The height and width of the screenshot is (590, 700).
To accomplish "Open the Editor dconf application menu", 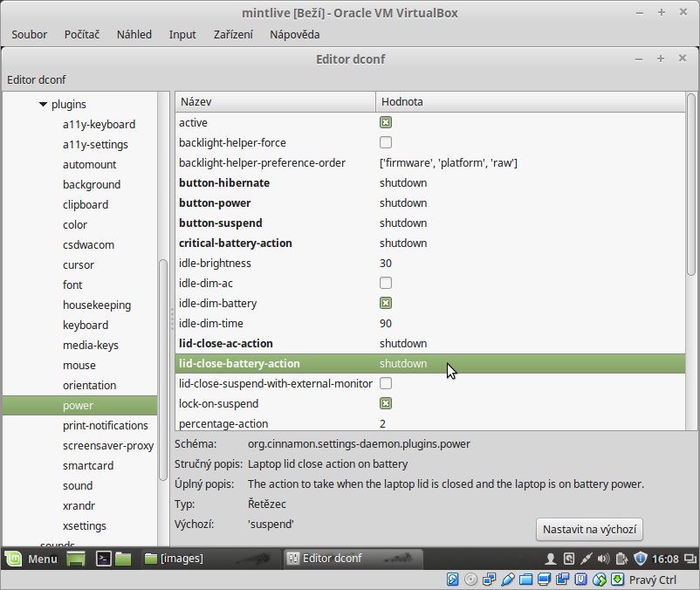I will [x=36, y=80].
